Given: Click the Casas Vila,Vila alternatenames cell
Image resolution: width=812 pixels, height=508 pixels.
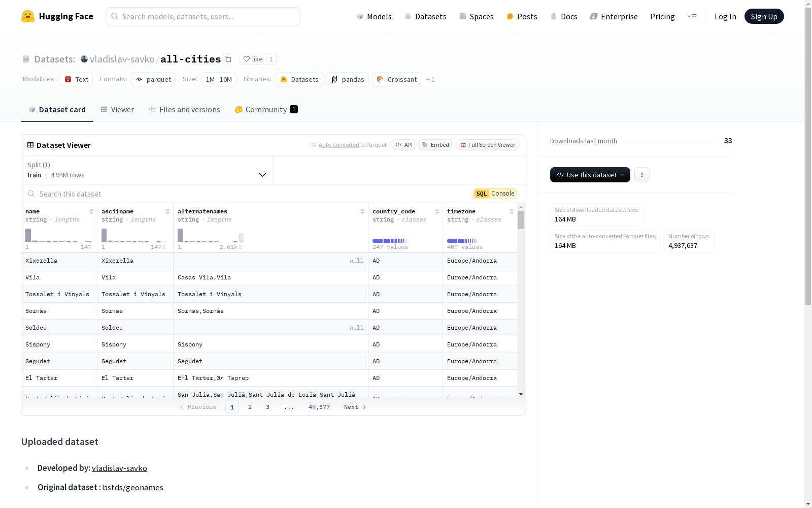Looking at the screenshot, I should (270, 277).
